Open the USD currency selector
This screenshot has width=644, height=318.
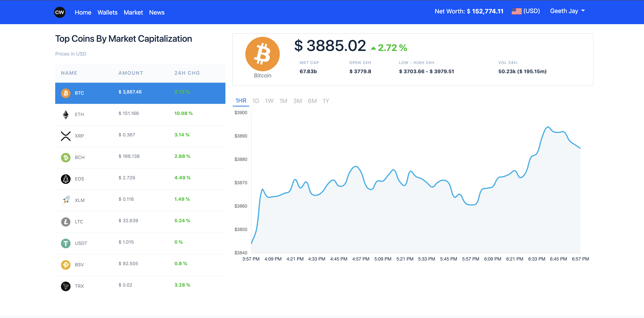pos(526,11)
